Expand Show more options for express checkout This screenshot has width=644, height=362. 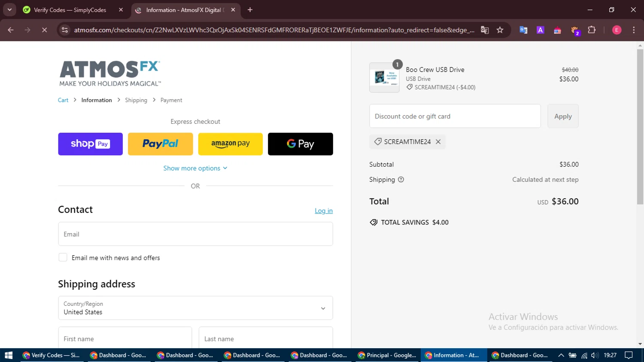coord(195,168)
